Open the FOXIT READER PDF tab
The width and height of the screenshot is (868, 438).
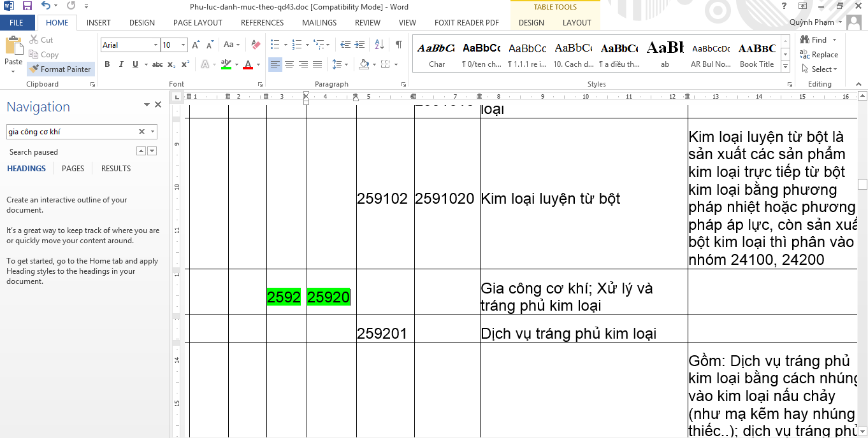[x=467, y=22]
